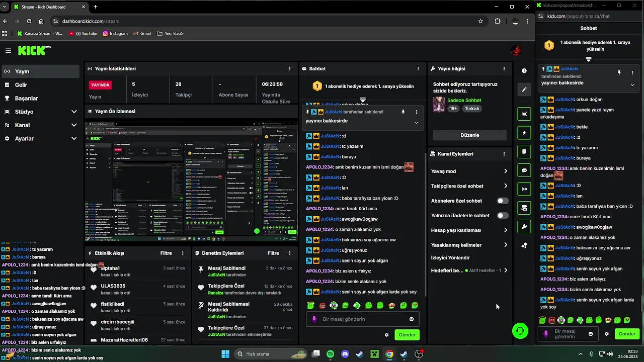644x362 pixels.
Task: Select Gelir in the sidebar
Action: point(41,85)
